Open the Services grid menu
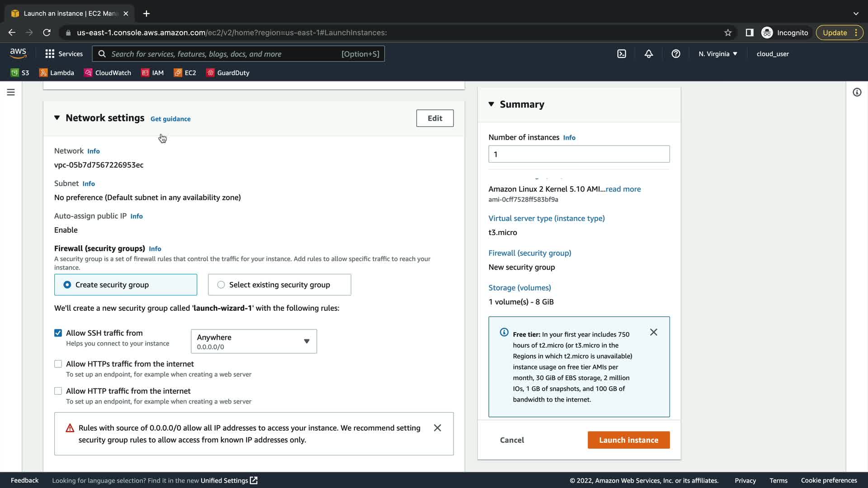 [x=64, y=54]
